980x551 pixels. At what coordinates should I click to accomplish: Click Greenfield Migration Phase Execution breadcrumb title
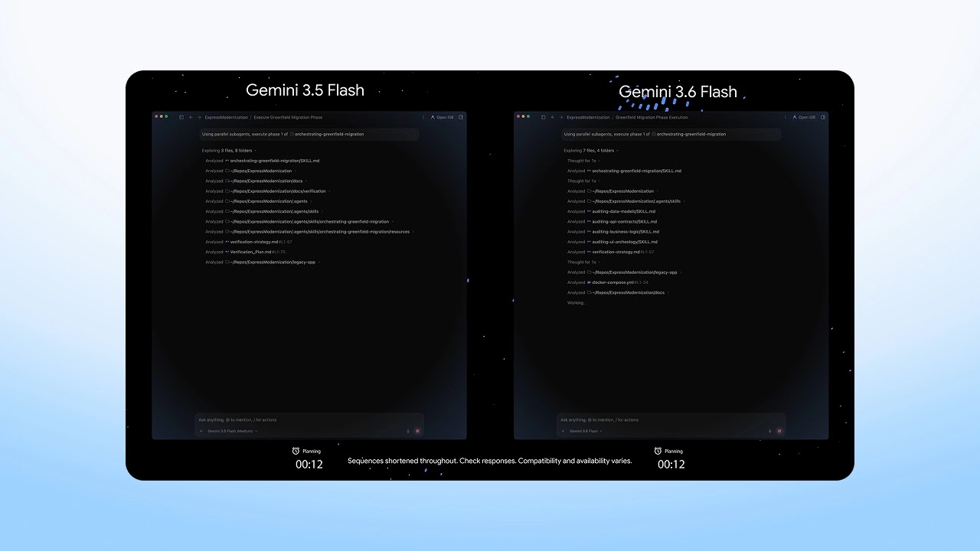pos(652,117)
